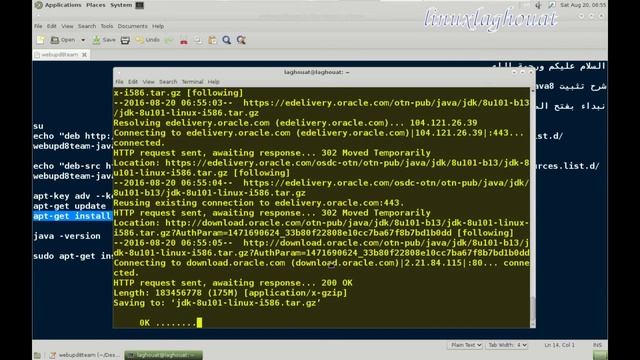Open the terminal window Help menu

(x=213, y=82)
